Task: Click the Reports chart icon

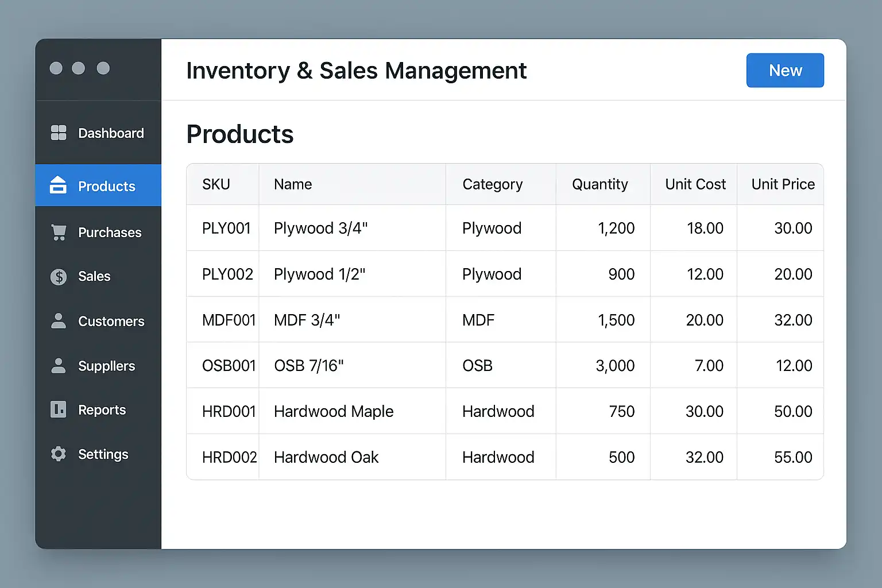Action: (59, 409)
